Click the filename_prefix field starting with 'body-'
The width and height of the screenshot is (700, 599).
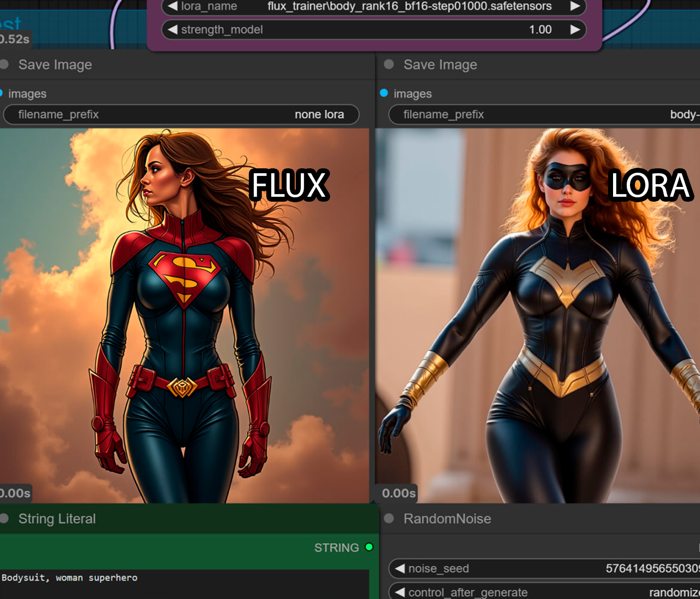[x=544, y=115]
